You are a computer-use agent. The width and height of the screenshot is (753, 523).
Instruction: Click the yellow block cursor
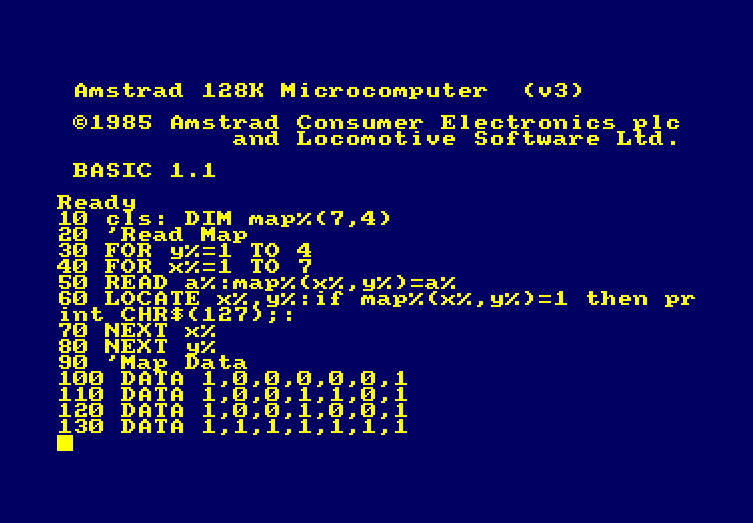tap(65, 443)
